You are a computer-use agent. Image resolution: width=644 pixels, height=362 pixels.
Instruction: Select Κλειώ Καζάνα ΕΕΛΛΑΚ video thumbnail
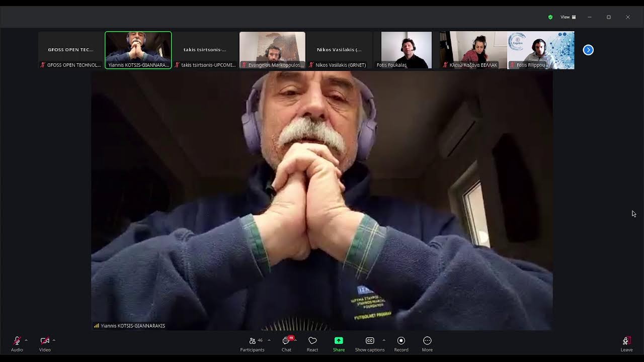(473, 50)
